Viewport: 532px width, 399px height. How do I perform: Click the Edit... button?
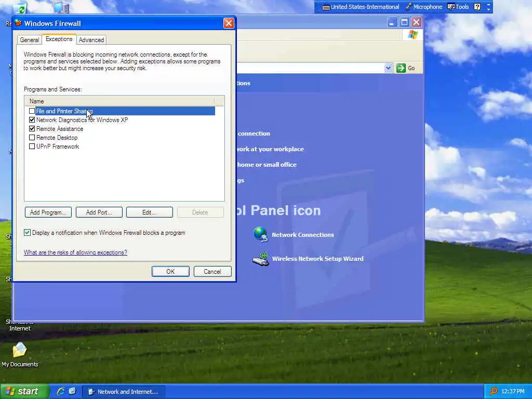pyautogui.click(x=149, y=212)
